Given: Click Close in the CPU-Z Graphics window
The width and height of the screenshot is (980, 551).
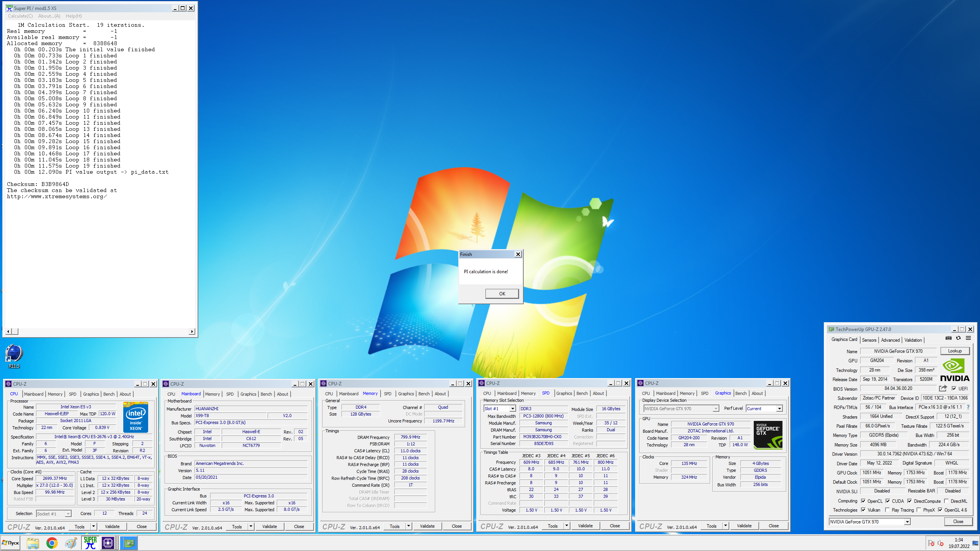Looking at the screenshot, I should coord(774,526).
